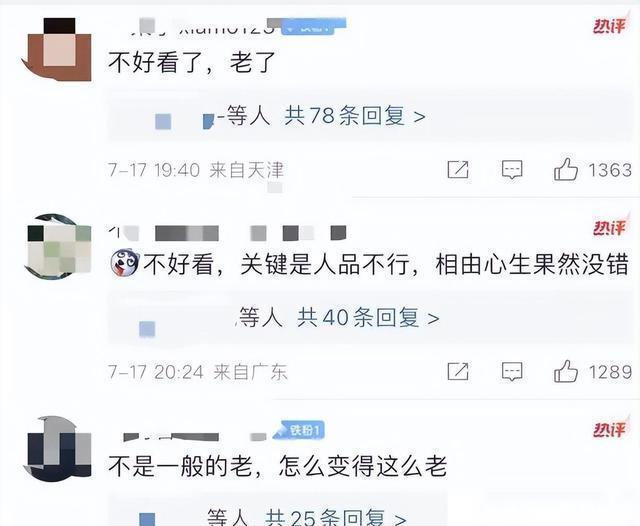Like the comment from 广东
Image resolution: width=640 pixels, height=526 pixels.
566,371
